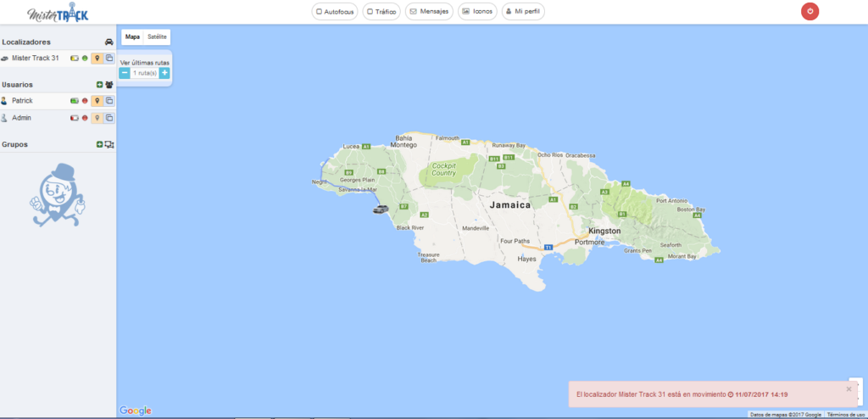The height and width of the screenshot is (419, 868).
Task: Click the Bahía Montego map label
Action: (x=403, y=142)
